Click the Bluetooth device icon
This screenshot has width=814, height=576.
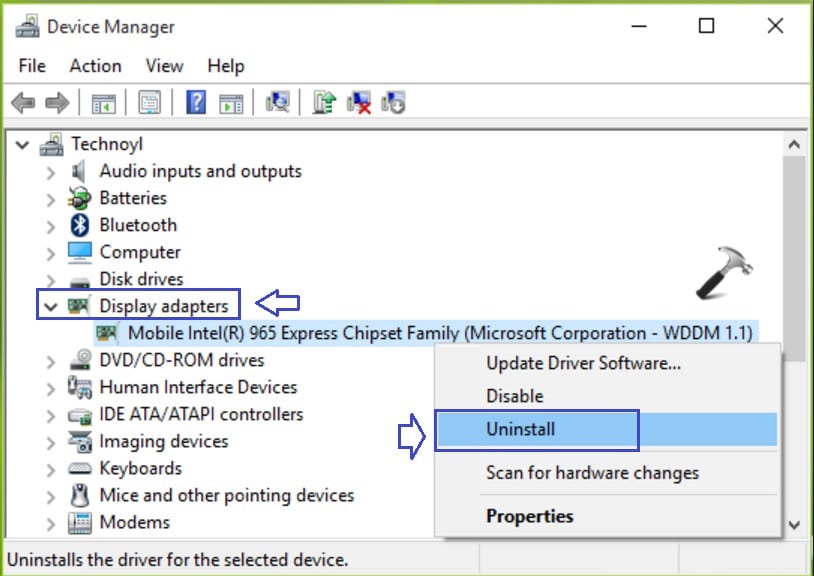coord(80,225)
